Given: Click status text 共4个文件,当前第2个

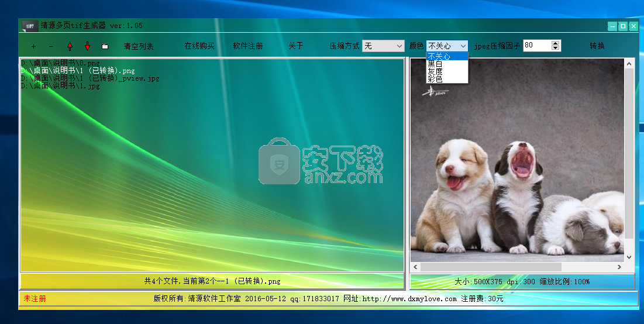Looking at the screenshot, I should pos(212,281).
